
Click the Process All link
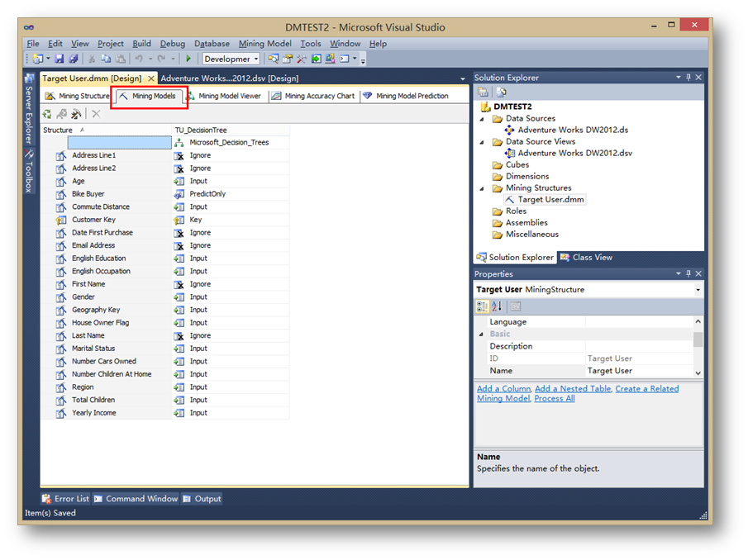[x=555, y=398]
